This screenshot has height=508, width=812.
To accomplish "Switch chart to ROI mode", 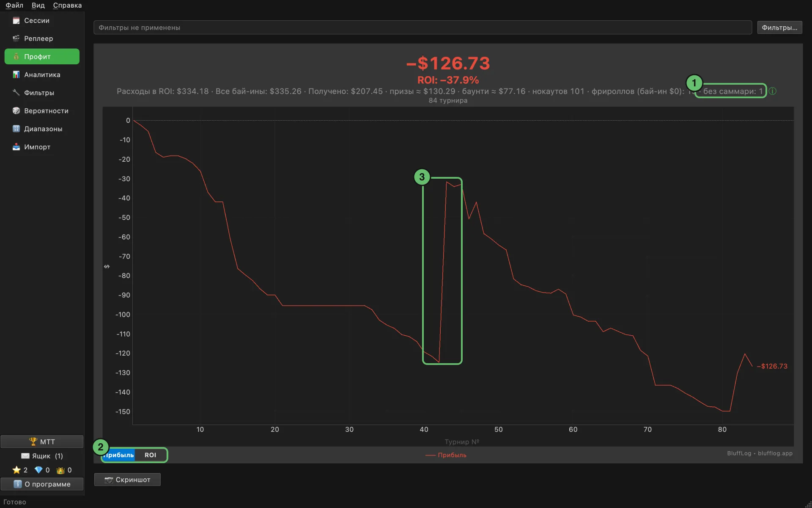I will click(x=151, y=455).
